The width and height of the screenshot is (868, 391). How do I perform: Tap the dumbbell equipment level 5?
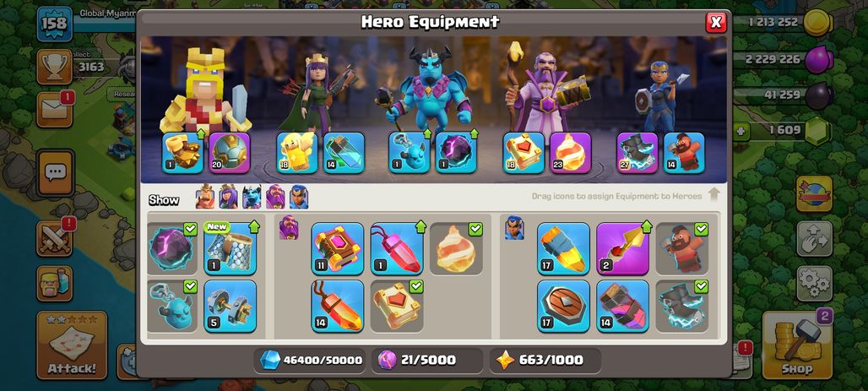(x=231, y=307)
